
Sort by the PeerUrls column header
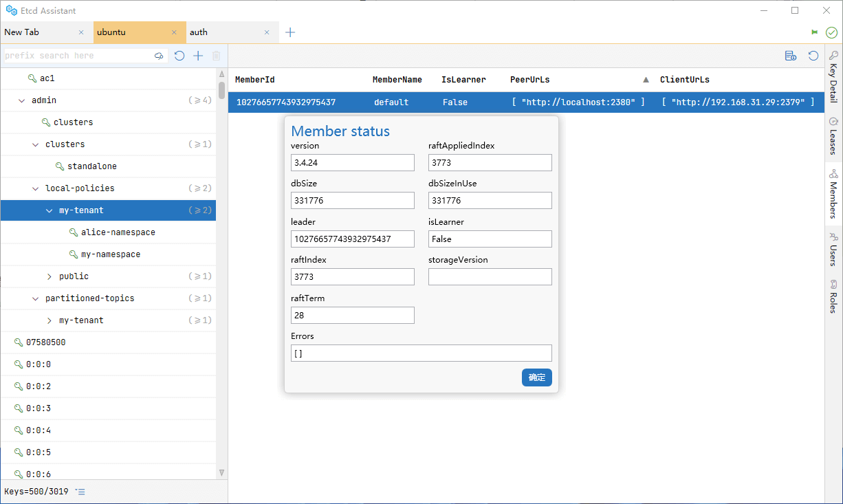click(x=529, y=80)
